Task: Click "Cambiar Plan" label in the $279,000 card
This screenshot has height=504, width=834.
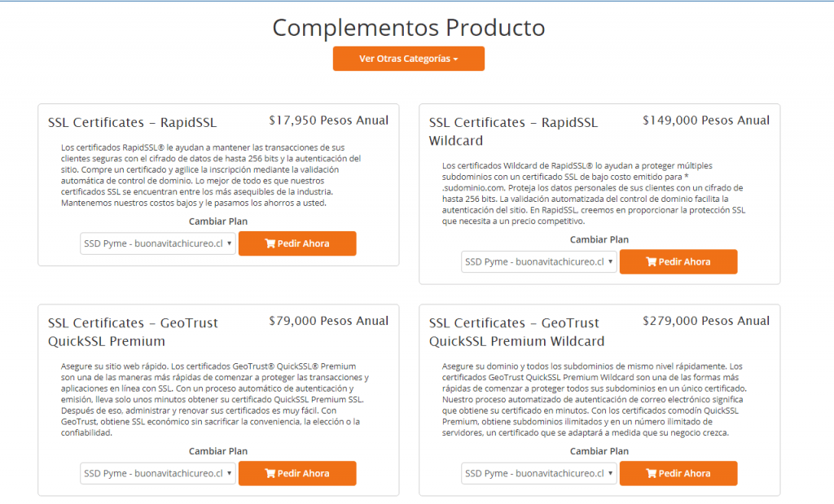Action: click(599, 451)
